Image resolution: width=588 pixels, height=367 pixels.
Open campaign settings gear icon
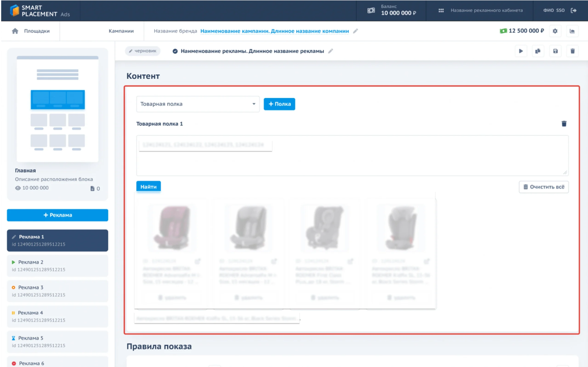[555, 31]
